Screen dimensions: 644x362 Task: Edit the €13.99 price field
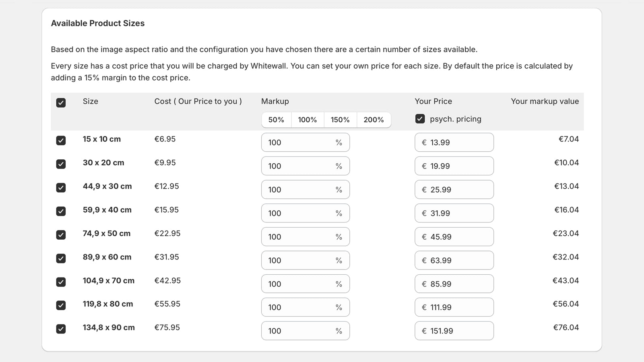tap(454, 142)
